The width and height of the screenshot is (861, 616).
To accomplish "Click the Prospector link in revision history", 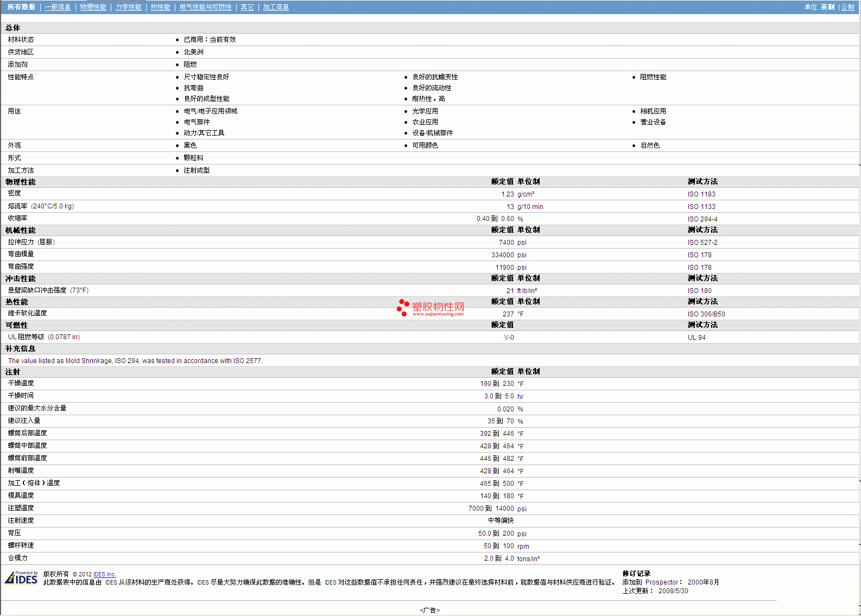I will click(x=662, y=582).
